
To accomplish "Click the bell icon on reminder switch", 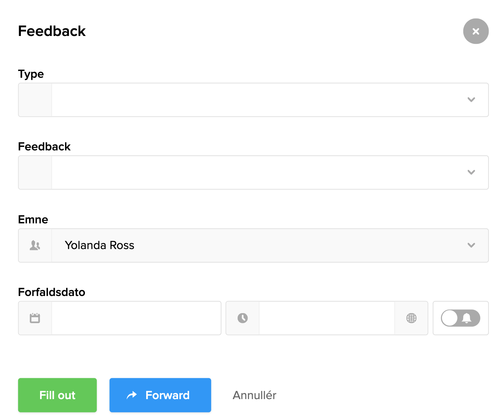I will [467, 318].
